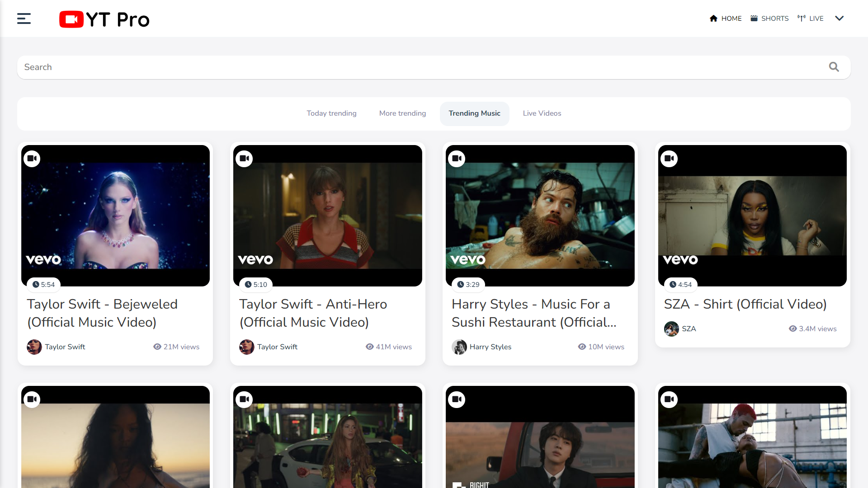Image resolution: width=868 pixels, height=488 pixels.
Task: Open the SZA channel name
Action: [689, 329]
